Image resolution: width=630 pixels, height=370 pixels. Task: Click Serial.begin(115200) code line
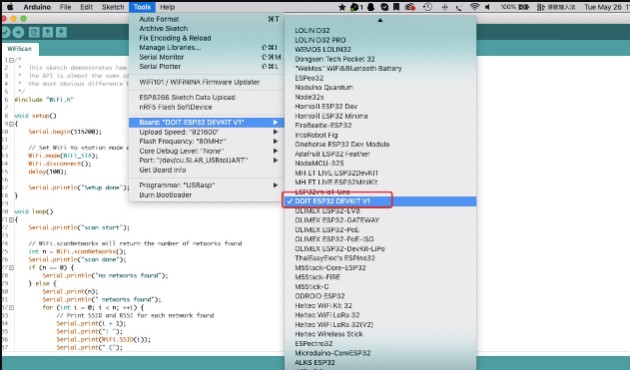coord(65,131)
